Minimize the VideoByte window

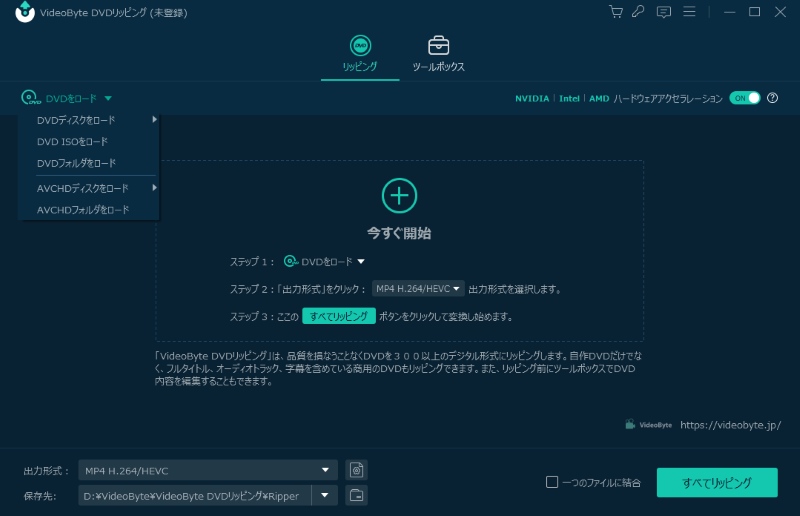point(730,12)
